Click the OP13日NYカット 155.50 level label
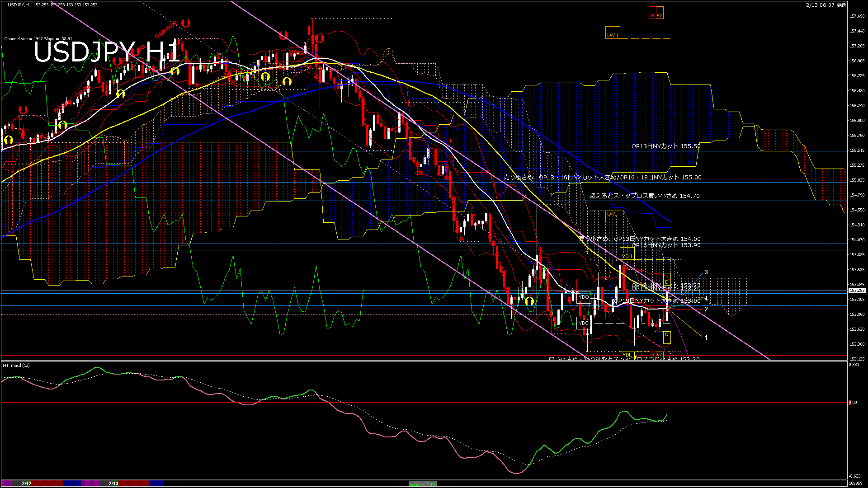The width and height of the screenshot is (868, 488). click(666, 146)
